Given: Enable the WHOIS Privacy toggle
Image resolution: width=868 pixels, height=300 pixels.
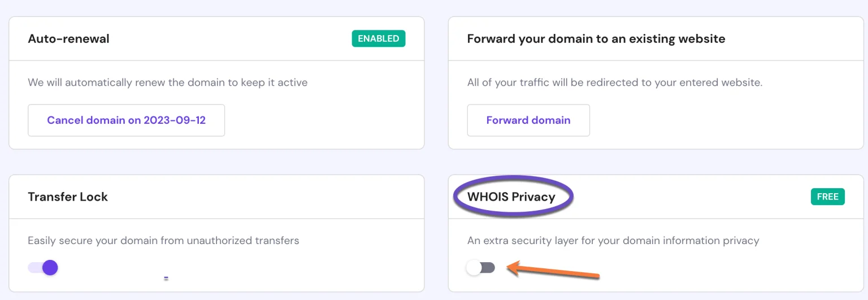Looking at the screenshot, I should (x=480, y=268).
